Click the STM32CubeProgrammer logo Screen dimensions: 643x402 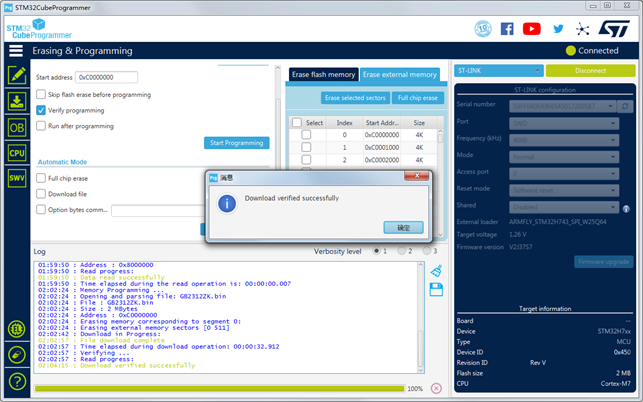coord(39,29)
